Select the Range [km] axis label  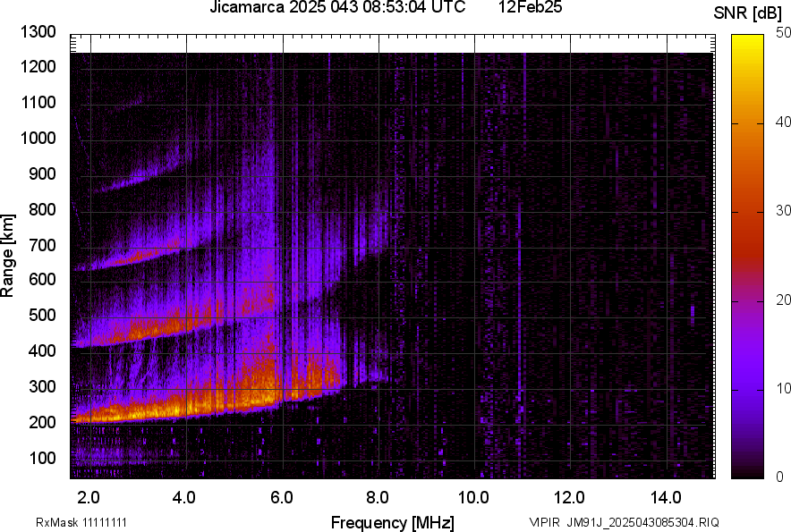click(x=8, y=256)
